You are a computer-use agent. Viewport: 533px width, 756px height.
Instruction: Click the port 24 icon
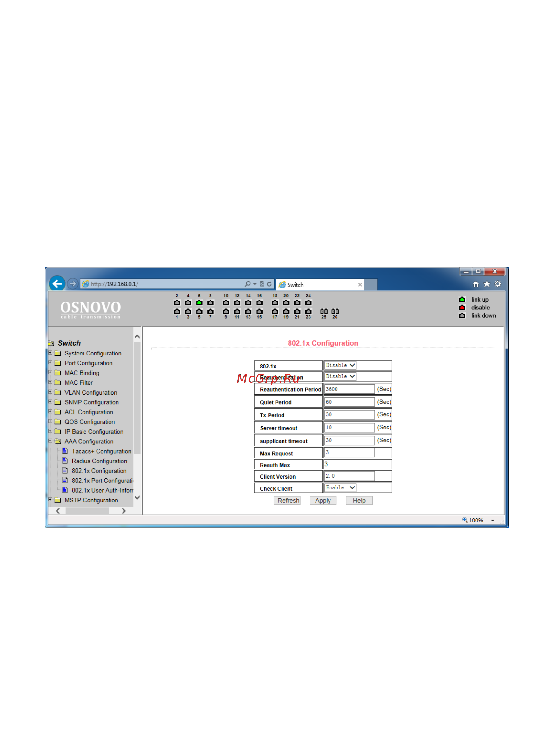[308, 302]
